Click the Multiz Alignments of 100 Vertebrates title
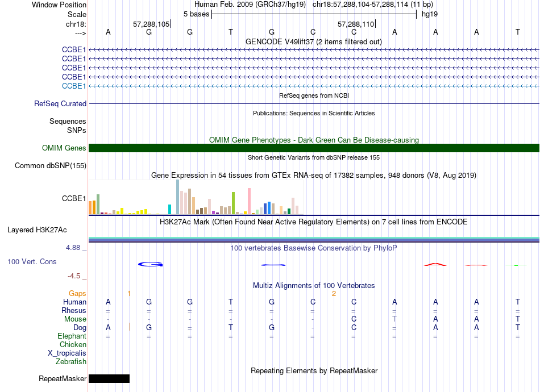Screen dimensions: 540x392 pyautogui.click(x=314, y=285)
